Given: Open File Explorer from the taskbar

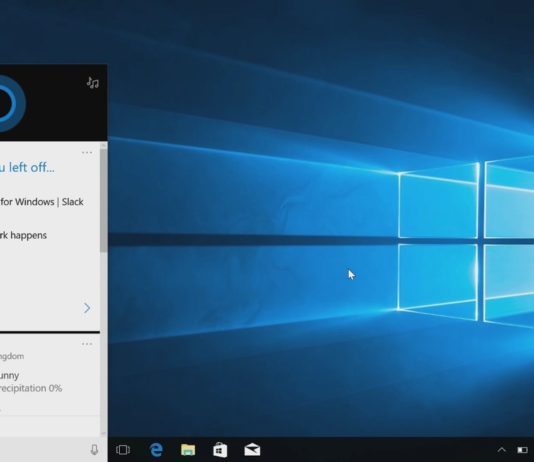Looking at the screenshot, I should [188, 450].
